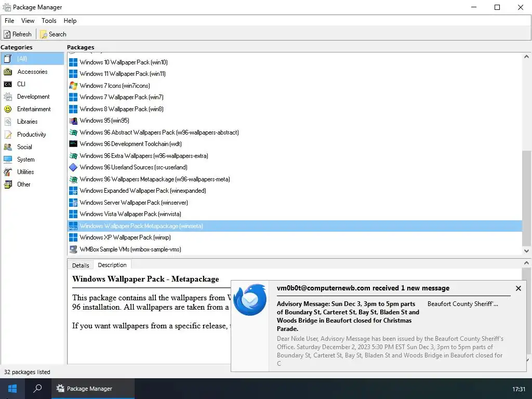Click the Windows 8 Wallpaper Pack icon
The image size is (532, 399).
click(x=73, y=109)
